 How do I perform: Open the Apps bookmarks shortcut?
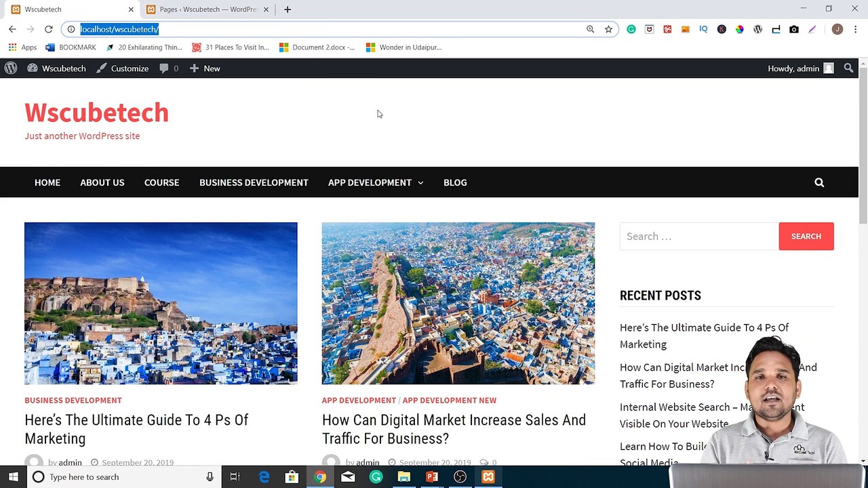(22, 47)
